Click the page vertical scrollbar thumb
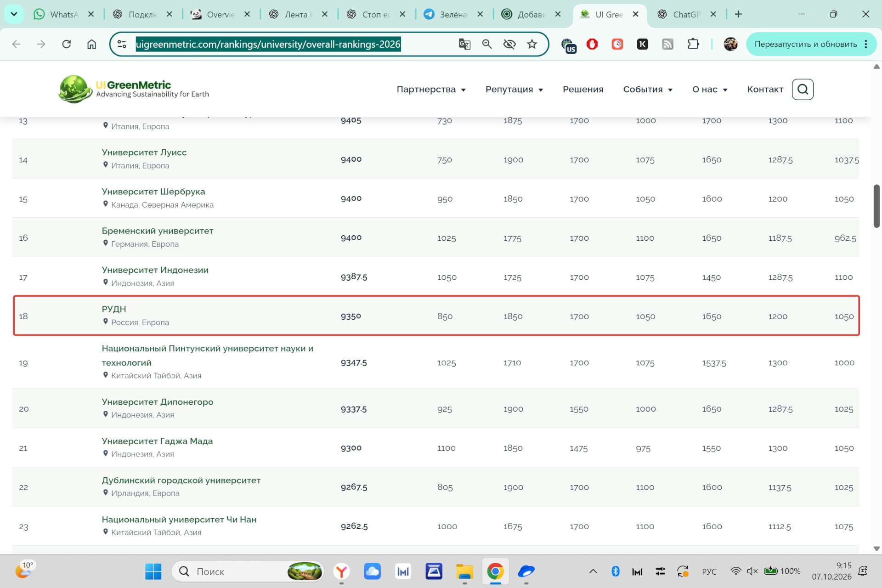 click(876, 206)
